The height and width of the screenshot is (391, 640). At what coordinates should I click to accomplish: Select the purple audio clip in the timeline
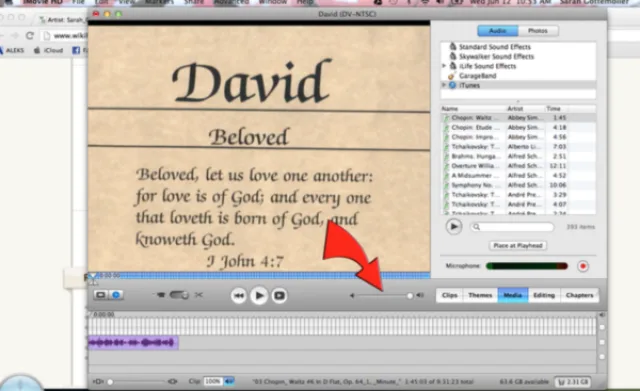click(x=133, y=342)
